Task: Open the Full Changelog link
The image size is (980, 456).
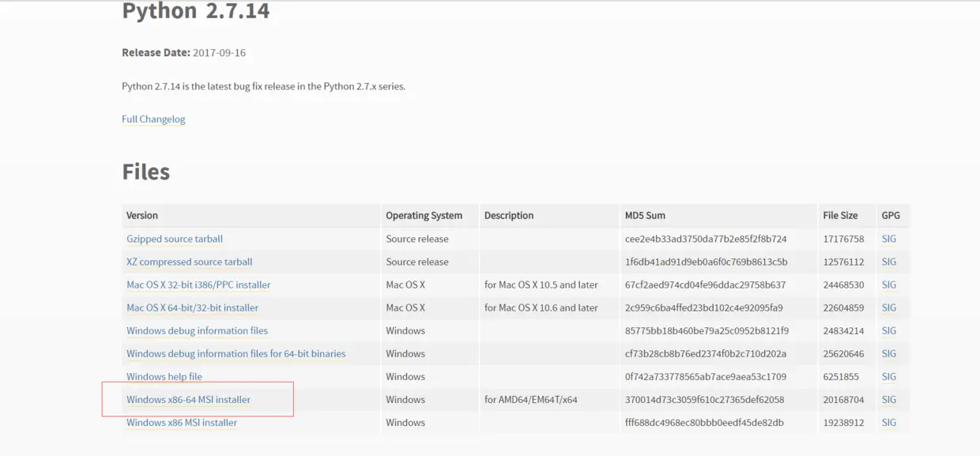Action: pyautogui.click(x=153, y=119)
